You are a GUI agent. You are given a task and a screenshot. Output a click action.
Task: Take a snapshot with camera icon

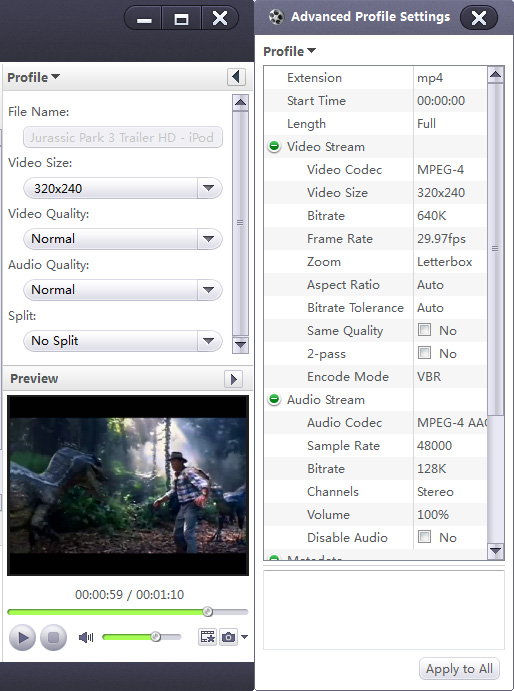(x=228, y=637)
